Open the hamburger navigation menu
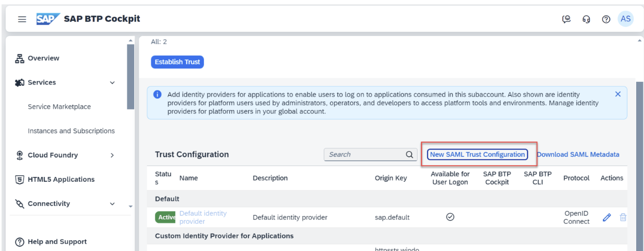644x251 pixels. 22,19
